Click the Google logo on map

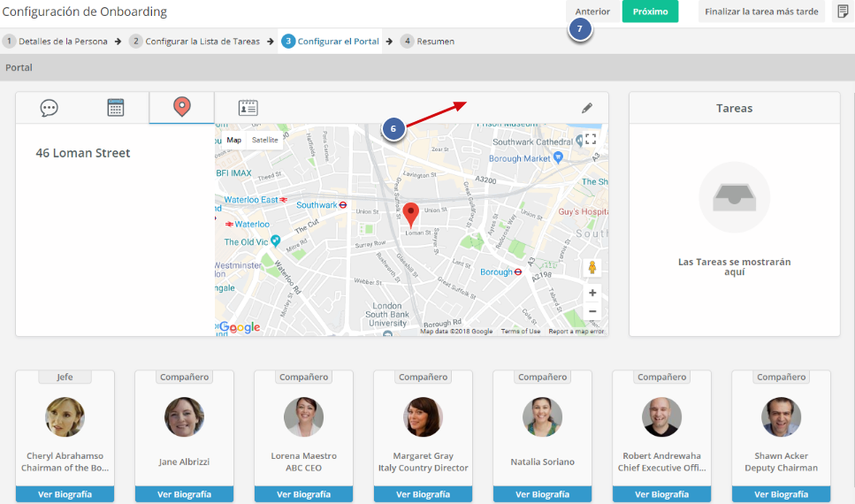[x=240, y=327]
